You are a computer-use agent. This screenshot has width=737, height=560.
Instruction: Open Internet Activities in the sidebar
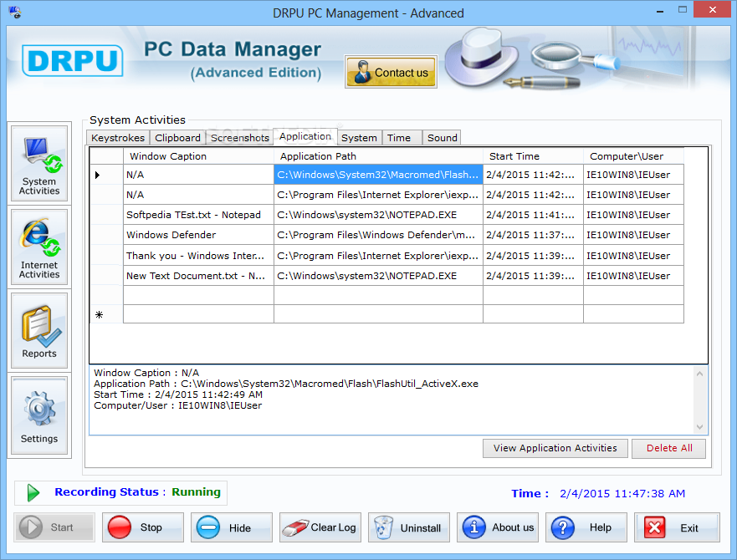[39, 247]
